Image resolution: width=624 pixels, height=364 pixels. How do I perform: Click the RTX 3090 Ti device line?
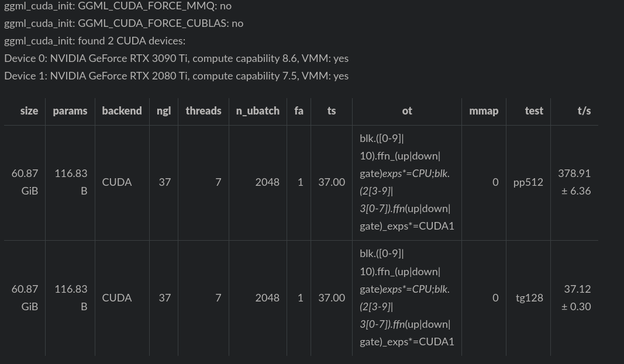click(x=176, y=58)
